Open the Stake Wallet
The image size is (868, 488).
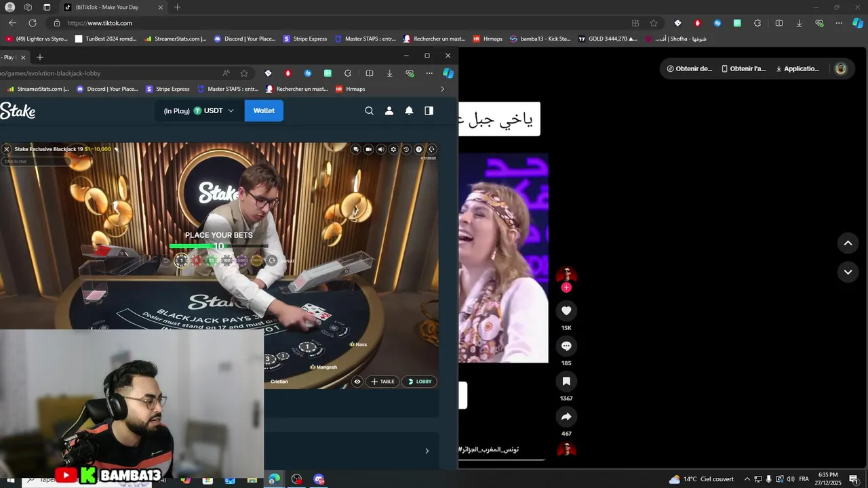[264, 110]
